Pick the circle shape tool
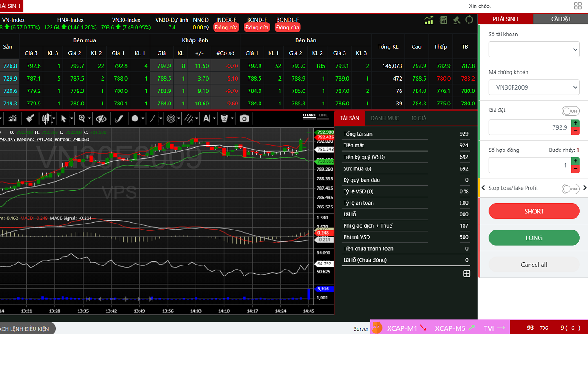Image resolution: width=588 pixels, height=368 pixels. click(x=135, y=119)
